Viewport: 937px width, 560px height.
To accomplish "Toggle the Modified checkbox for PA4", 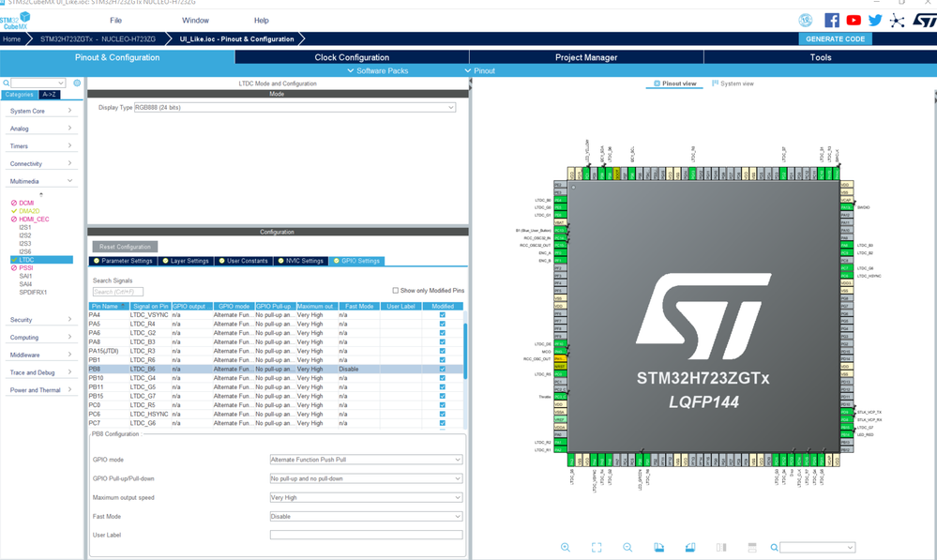I will [442, 315].
